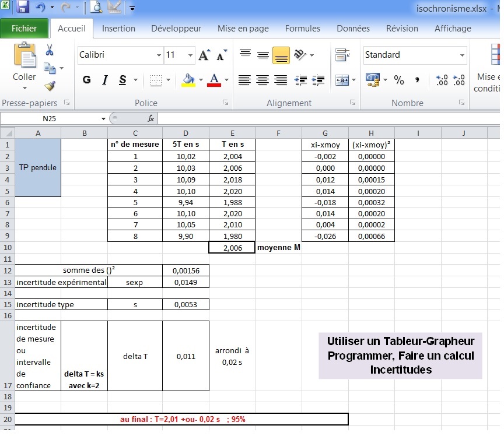The image size is (504, 436).
Task: Click the Redo arrow icon
Action: click(65, 7)
